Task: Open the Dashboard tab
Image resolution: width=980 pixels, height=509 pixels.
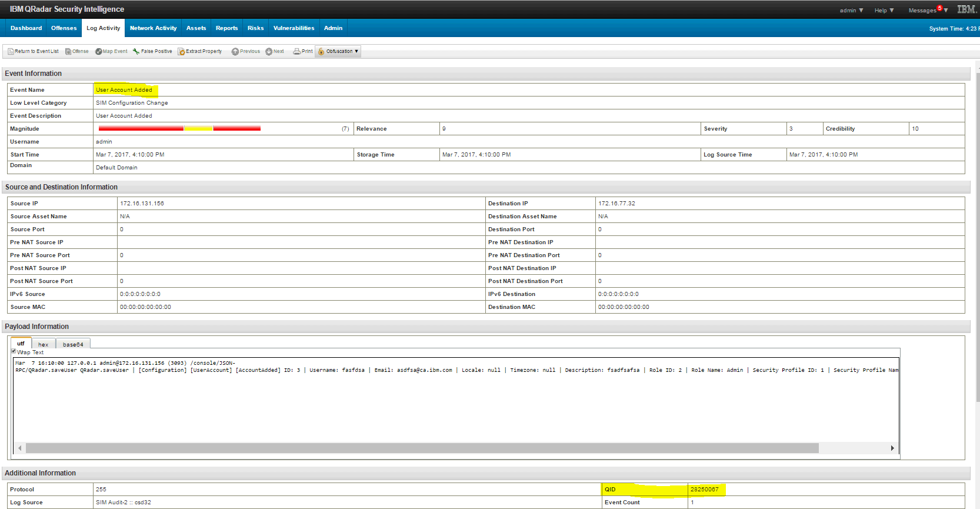Action: (x=26, y=28)
